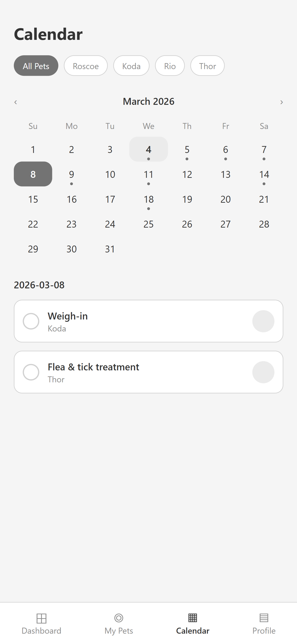This screenshot has width=297, height=644.
Task: Show only Thor's events
Action: [207, 66]
